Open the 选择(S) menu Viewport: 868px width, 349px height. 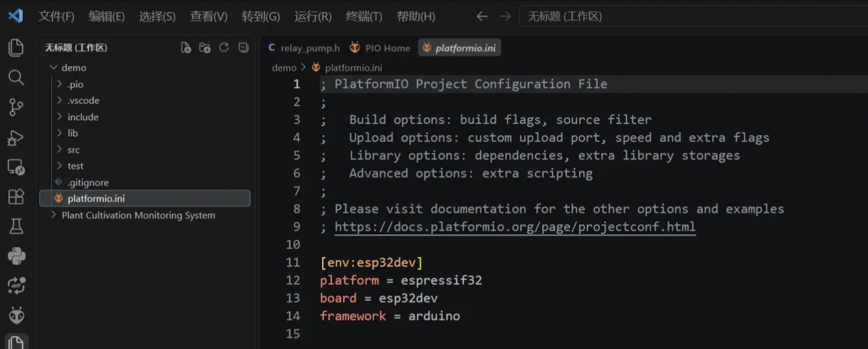point(157,17)
